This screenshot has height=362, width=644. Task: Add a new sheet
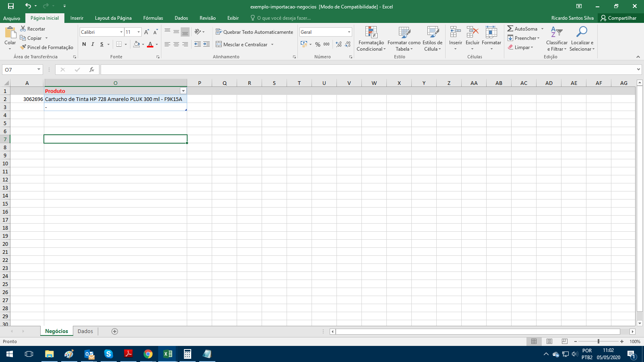pos(115,331)
